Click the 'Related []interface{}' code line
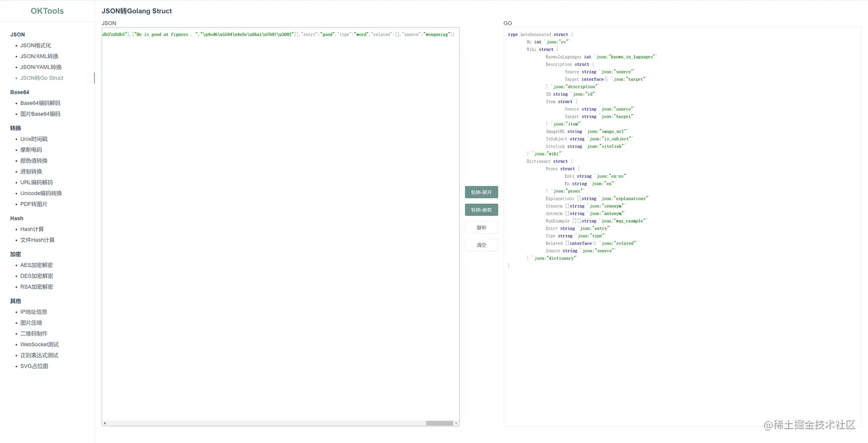Viewport: 868px width, 443px height. coord(592,243)
